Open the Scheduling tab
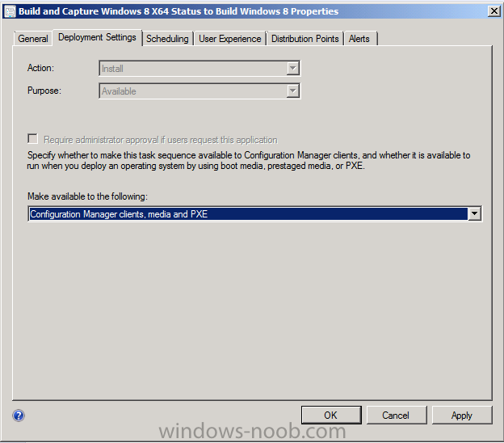 coord(167,39)
